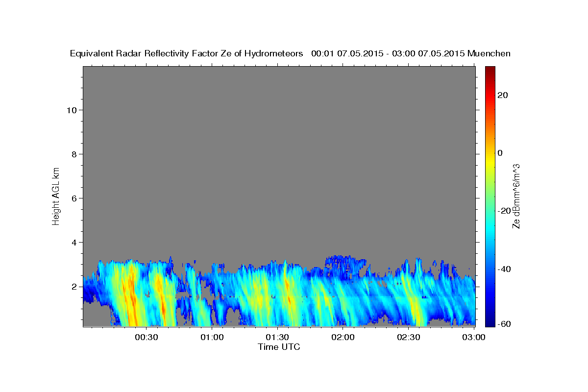
Task: Click the height tick label 8
Action: 74,154
